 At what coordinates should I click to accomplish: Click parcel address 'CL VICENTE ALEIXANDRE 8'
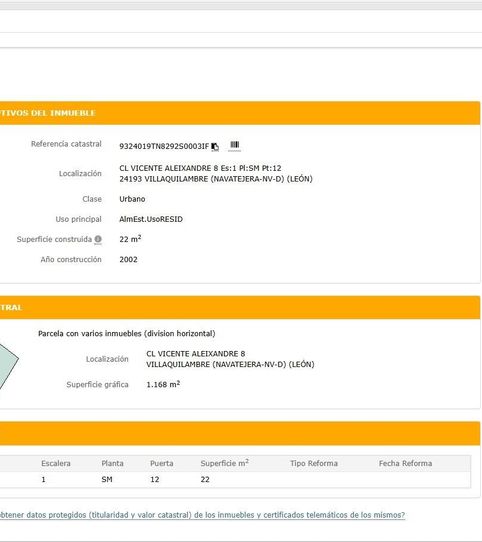click(x=195, y=354)
